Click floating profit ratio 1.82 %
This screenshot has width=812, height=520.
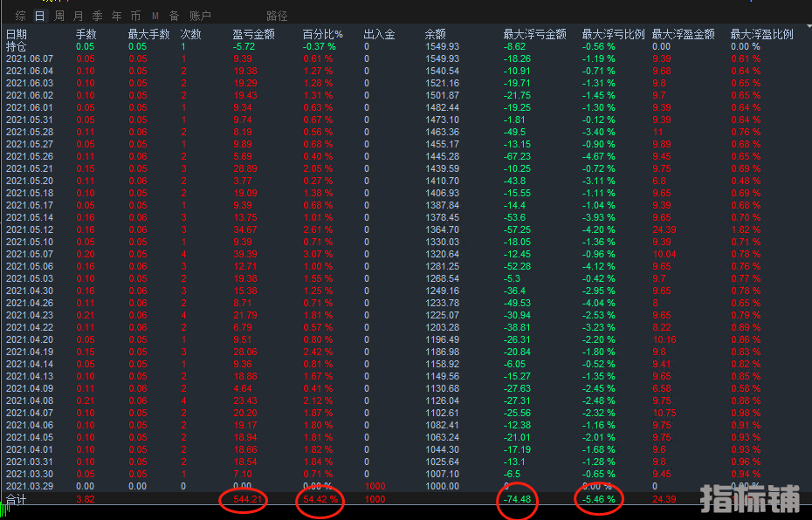point(746,229)
